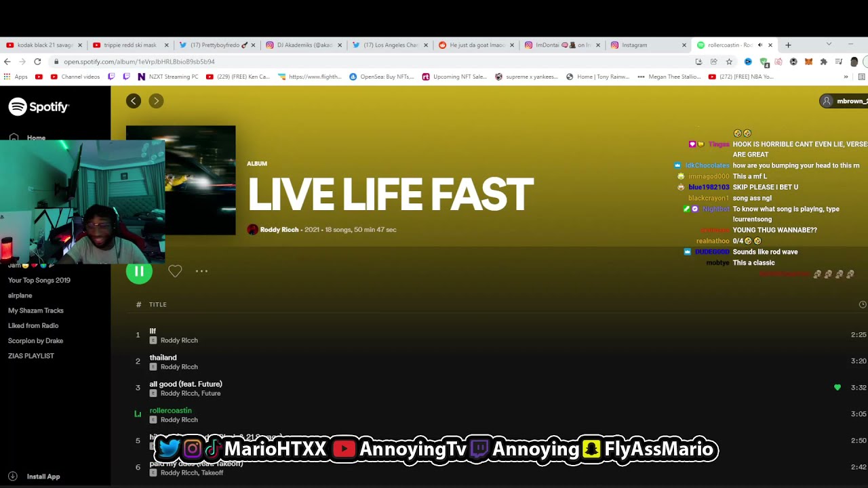Click the Takeoff artist link on track 6
This screenshot has height=488, width=868.
(212, 472)
